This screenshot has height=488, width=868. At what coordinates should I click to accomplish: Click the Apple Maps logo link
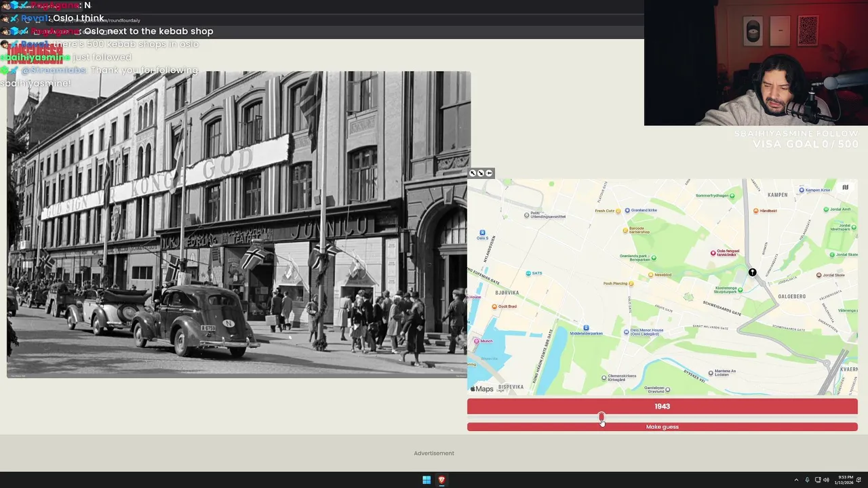pyautogui.click(x=482, y=389)
